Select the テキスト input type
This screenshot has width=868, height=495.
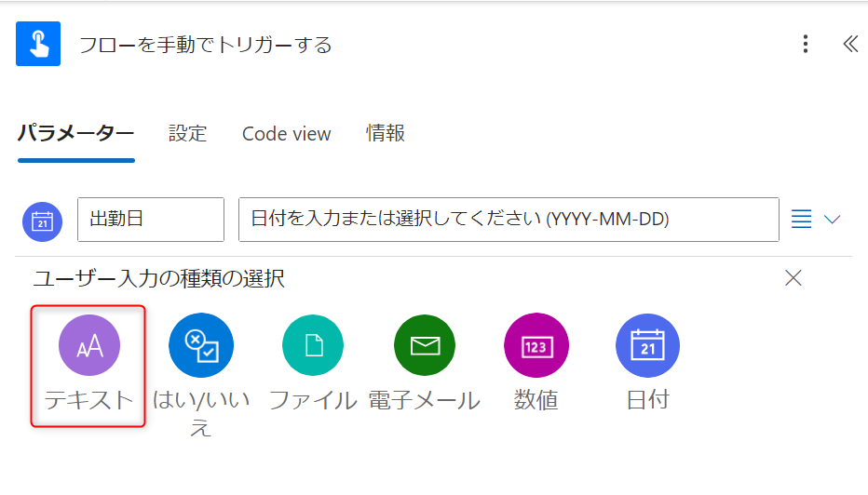(x=88, y=365)
